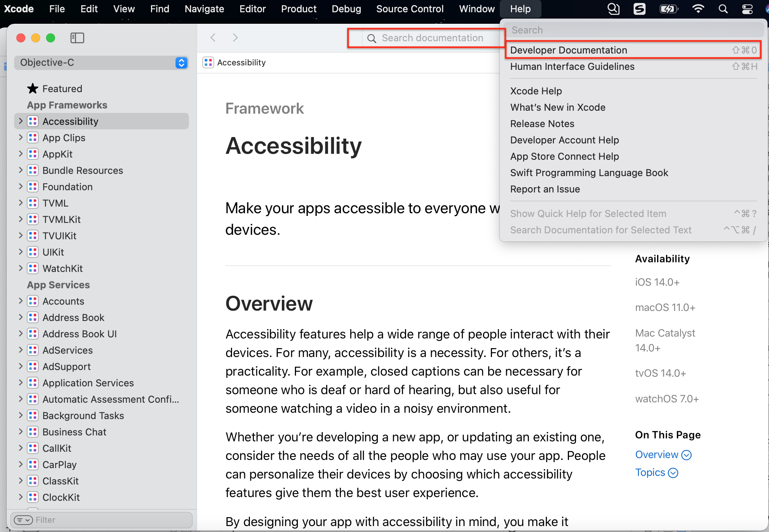769x532 pixels.
Task: Choose Developer Documentation from Help menu
Action: coord(633,50)
